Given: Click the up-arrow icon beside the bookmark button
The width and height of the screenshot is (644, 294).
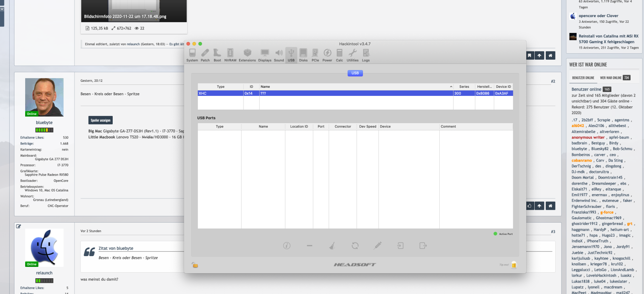Looking at the screenshot, I should click(539, 56).
